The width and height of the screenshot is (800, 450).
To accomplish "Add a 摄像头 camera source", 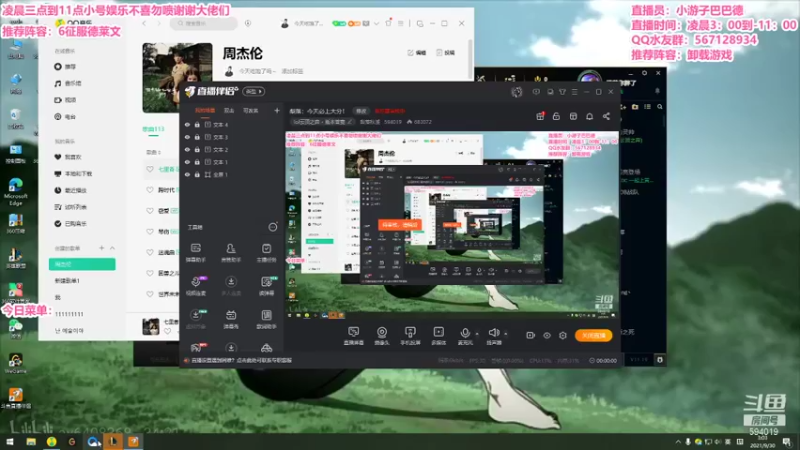I will (x=382, y=336).
